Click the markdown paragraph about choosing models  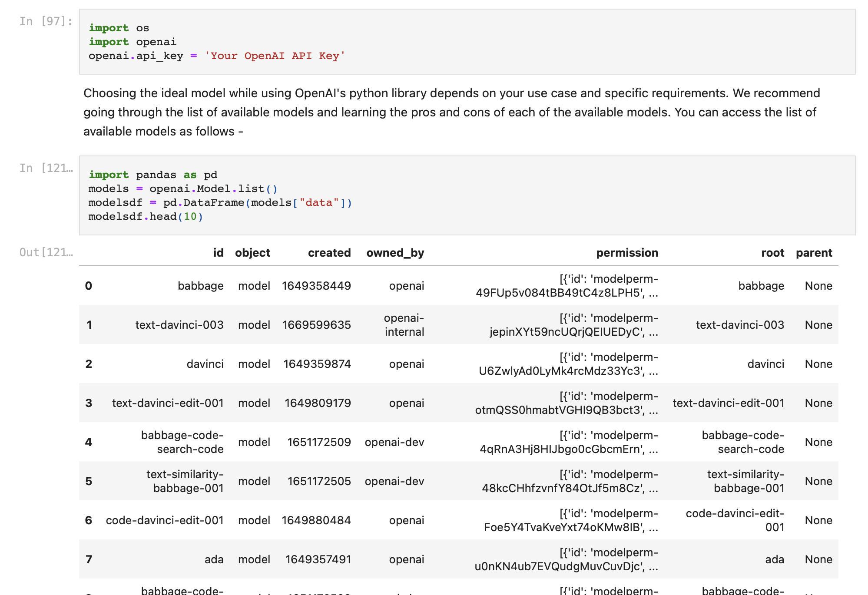point(452,112)
